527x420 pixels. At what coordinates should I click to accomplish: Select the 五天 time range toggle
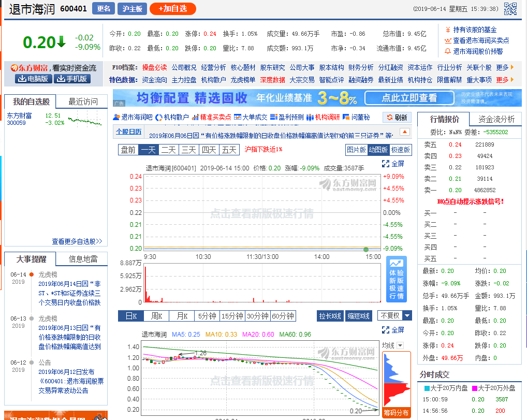[229, 150]
